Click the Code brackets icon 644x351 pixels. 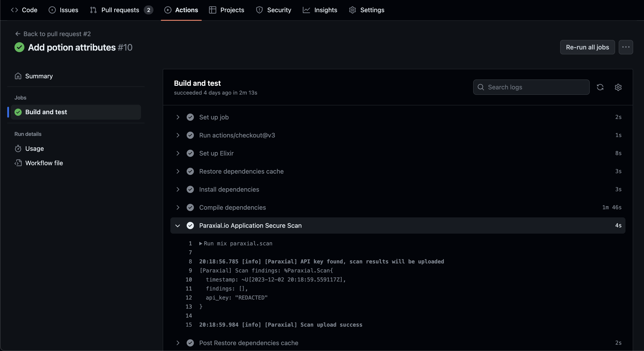(x=14, y=10)
